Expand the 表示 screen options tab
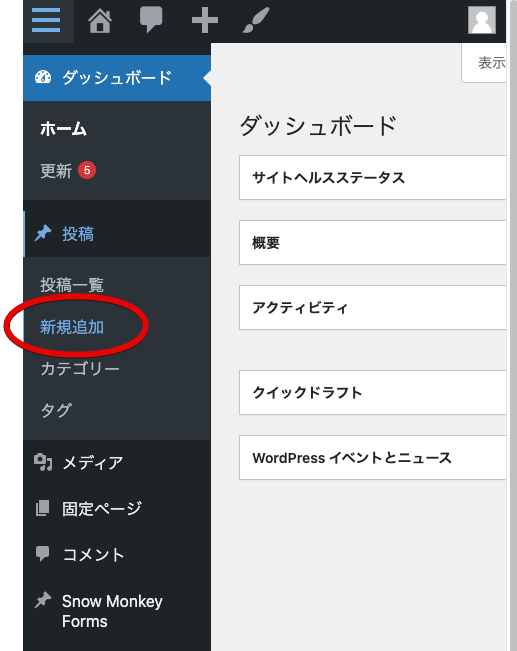The image size is (517, 651). click(484, 63)
